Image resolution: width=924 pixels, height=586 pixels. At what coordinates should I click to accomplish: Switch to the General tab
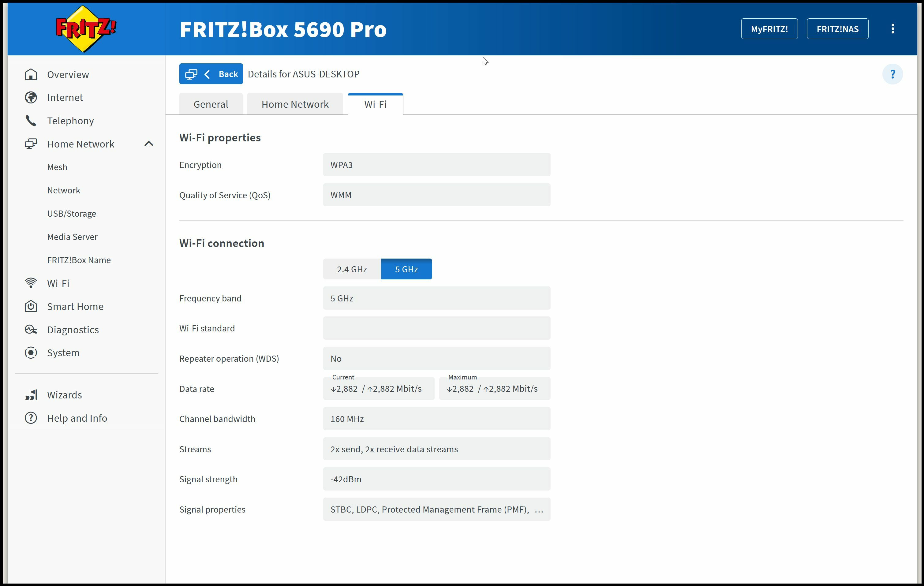point(211,104)
